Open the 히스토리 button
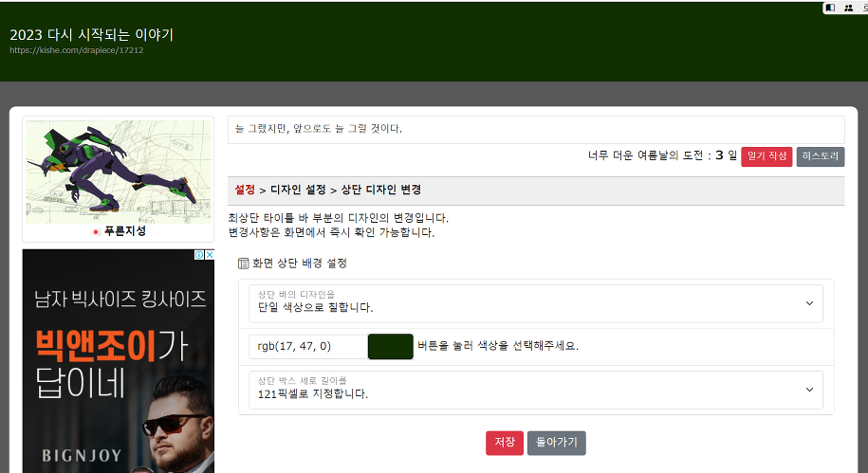Screen dimensions: 868x473 [x=820, y=156]
